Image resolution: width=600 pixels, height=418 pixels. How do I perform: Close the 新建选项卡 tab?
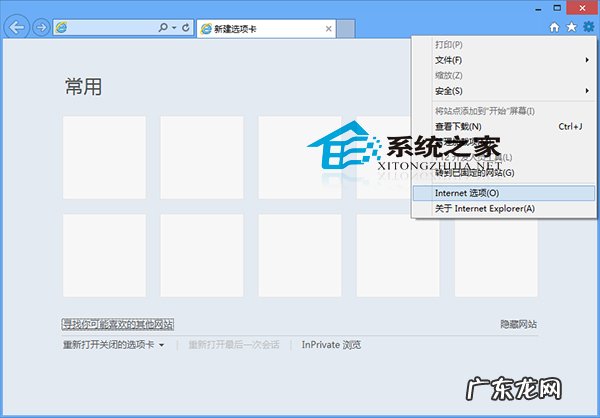coord(328,29)
